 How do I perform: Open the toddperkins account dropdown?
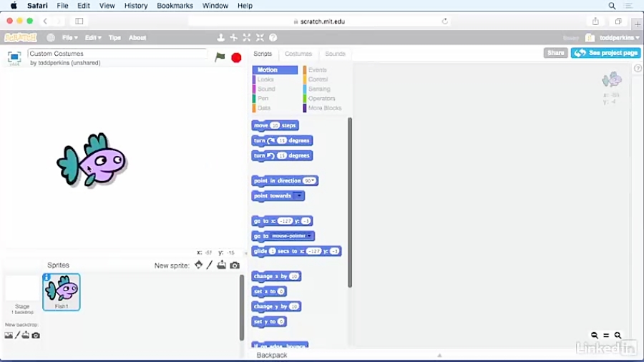(x=619, y=38)
